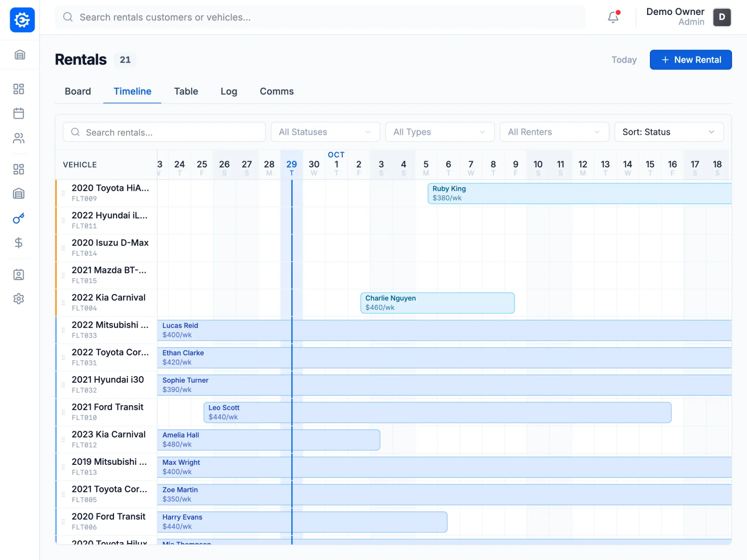Open the calendar icon in sidebar
747x560 pixels.
(19, 113)
